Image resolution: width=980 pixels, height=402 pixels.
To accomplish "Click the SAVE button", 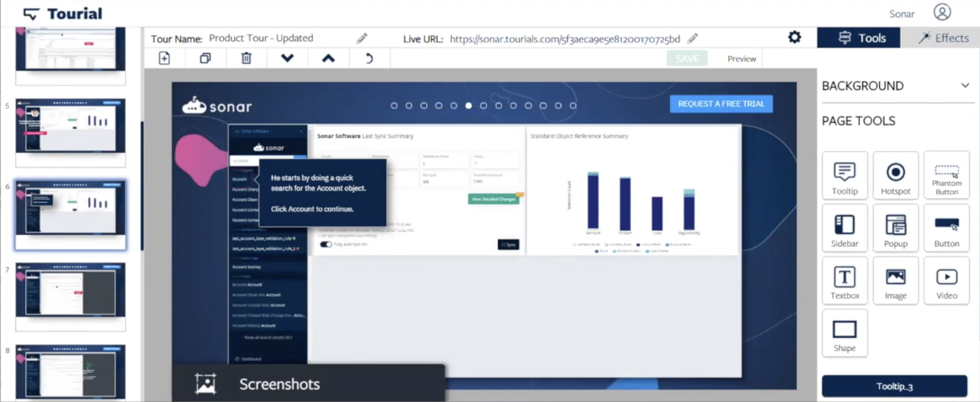I will (x=687, y=59).
